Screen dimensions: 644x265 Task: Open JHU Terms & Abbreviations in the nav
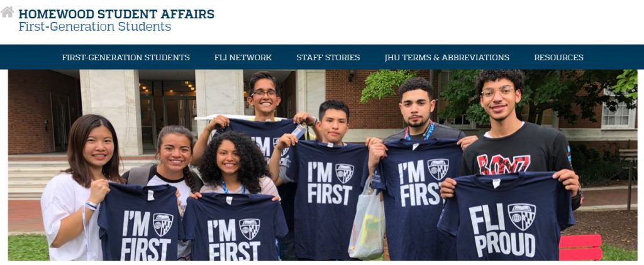pos(447,57)
